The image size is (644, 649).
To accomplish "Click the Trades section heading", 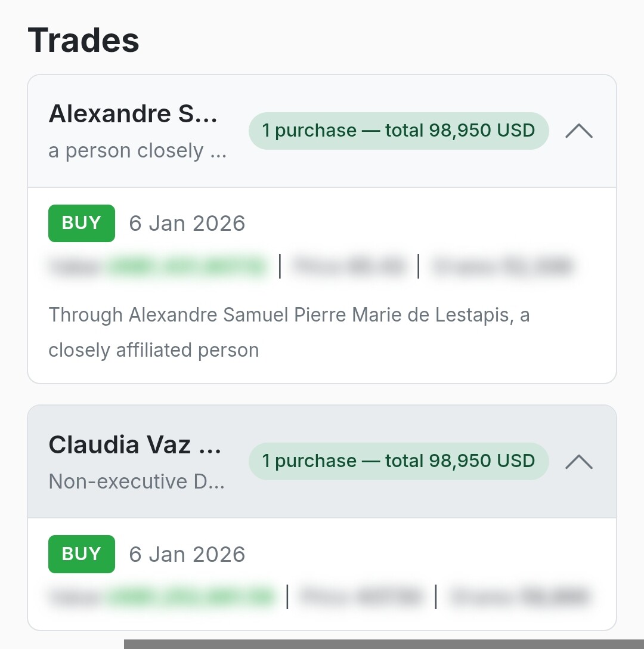I will click(83, 41).
